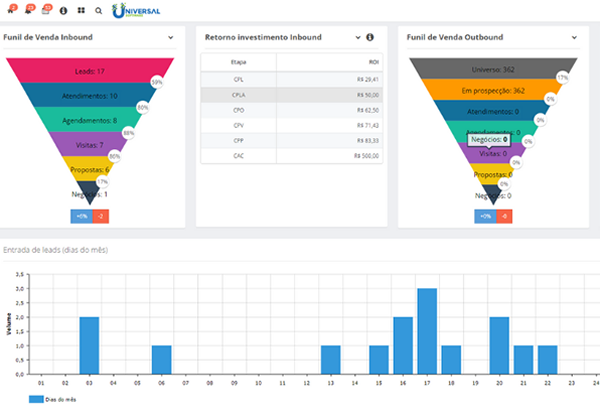Select the Visitas: 0 Outbound segment

pyautogui.click(x=493, y=154)
